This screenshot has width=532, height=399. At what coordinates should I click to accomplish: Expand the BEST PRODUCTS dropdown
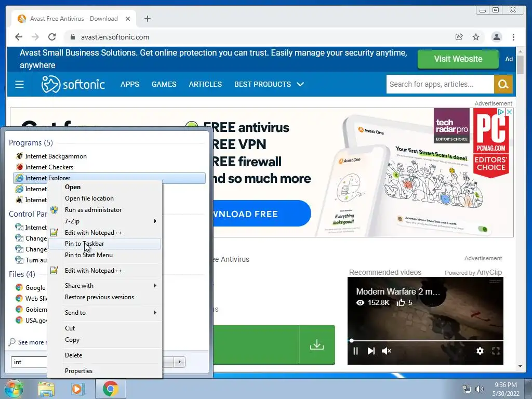(269, 84)
